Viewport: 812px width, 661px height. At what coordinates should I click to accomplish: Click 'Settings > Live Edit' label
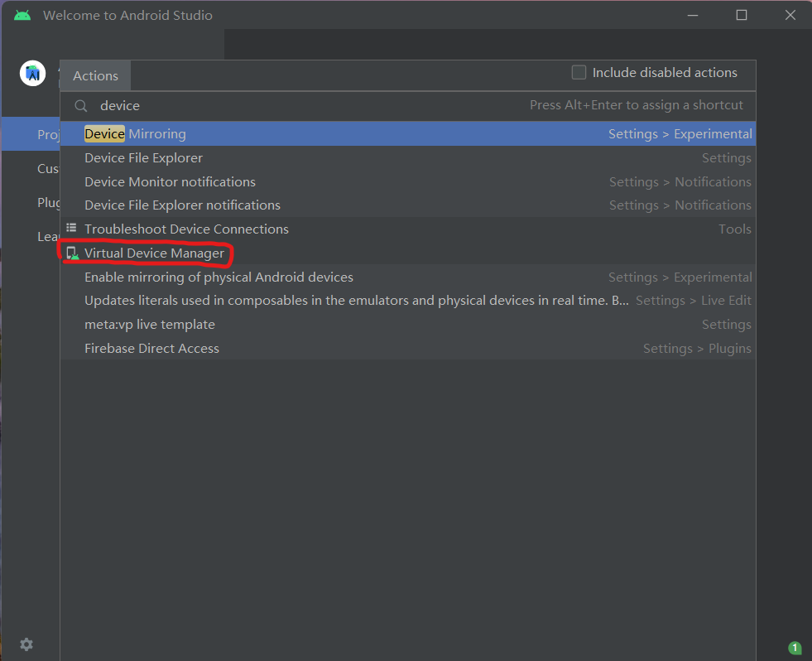[x=694, y=300]
